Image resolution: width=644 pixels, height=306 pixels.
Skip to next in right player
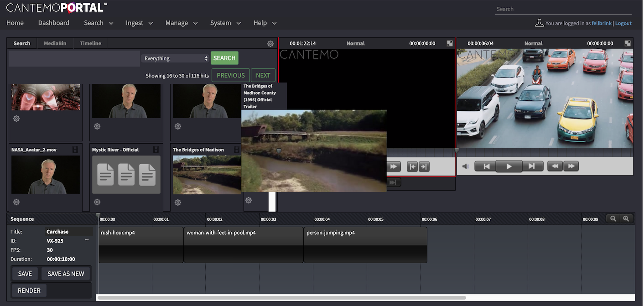point(532,166)
